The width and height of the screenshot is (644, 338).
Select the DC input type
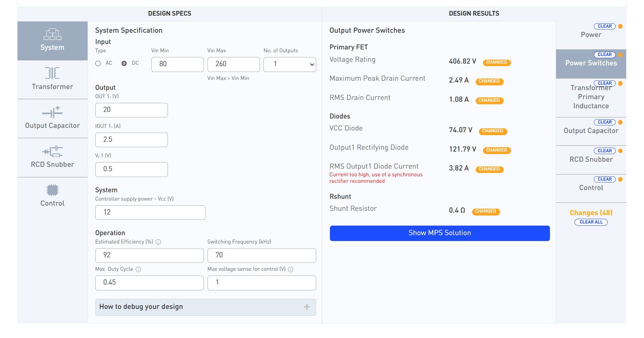pos(124,63)
